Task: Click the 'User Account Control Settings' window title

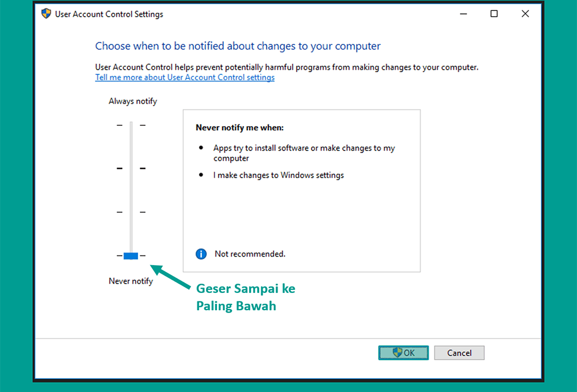Action: point(109,14)
